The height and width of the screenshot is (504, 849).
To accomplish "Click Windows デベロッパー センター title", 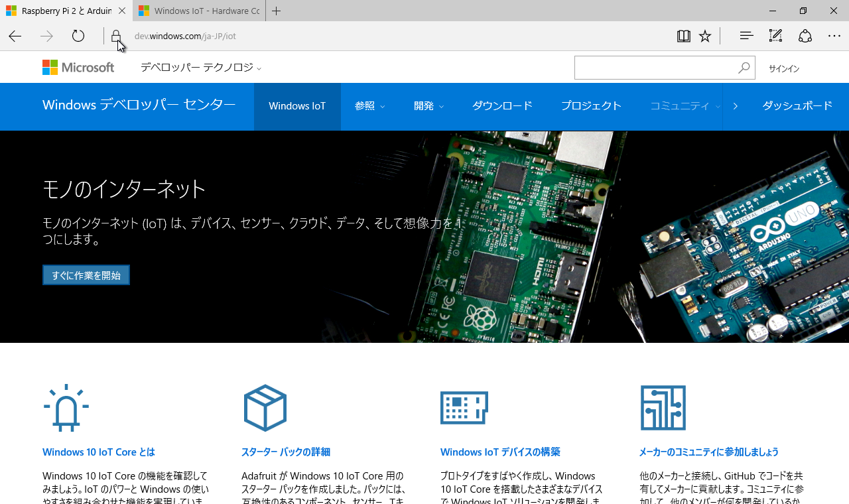I will [139, 105].
